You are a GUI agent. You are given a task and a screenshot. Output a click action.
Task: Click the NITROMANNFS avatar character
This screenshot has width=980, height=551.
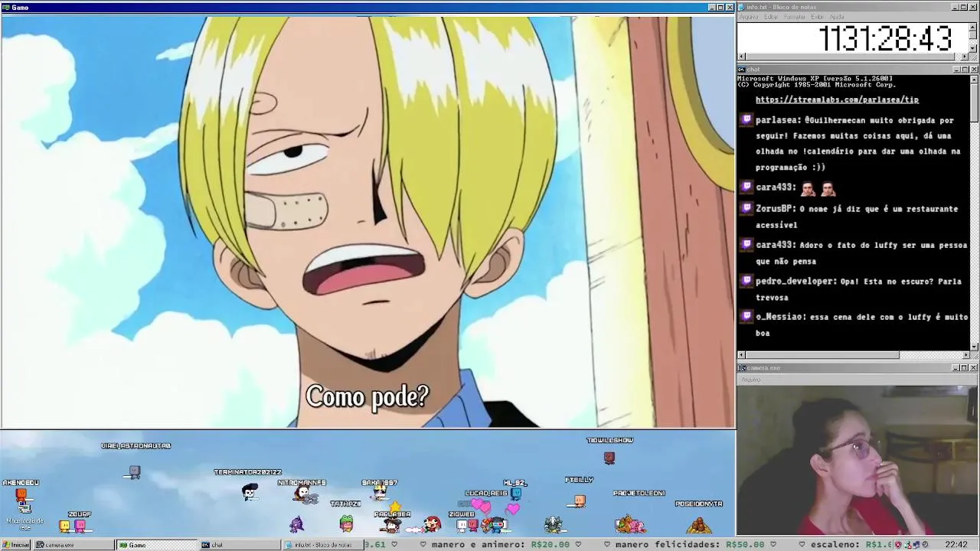pos(305,495)
